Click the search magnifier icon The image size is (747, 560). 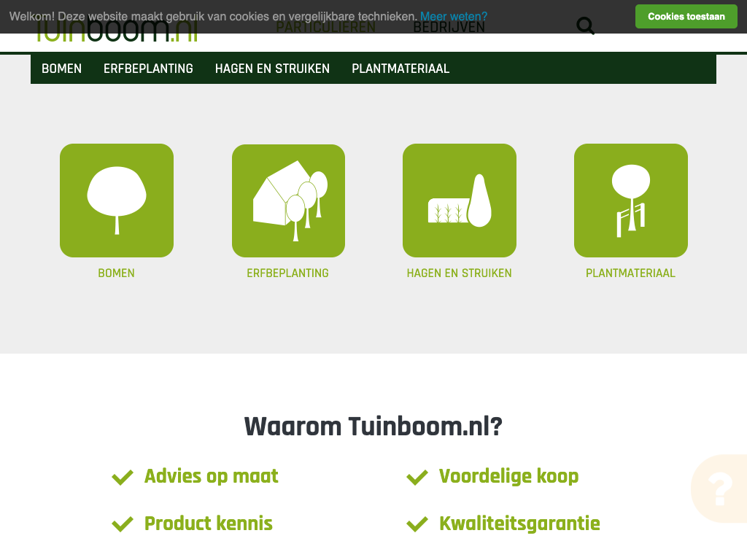pos(586,26)
